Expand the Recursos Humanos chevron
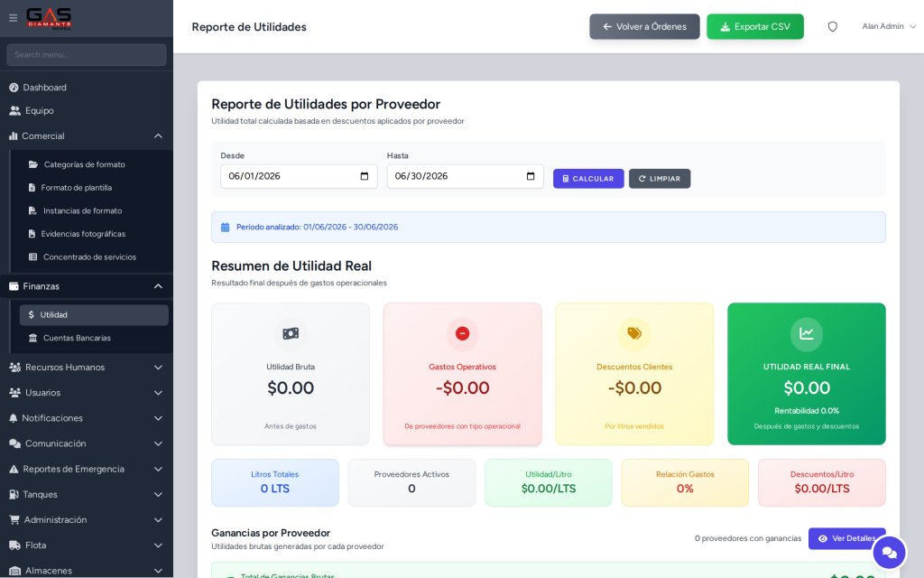This screenshot has width=924, height=578. (x=158, y=367)
